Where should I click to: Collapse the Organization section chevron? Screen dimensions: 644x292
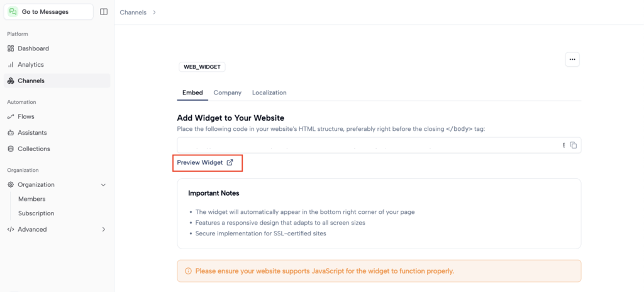pos(103,185)
